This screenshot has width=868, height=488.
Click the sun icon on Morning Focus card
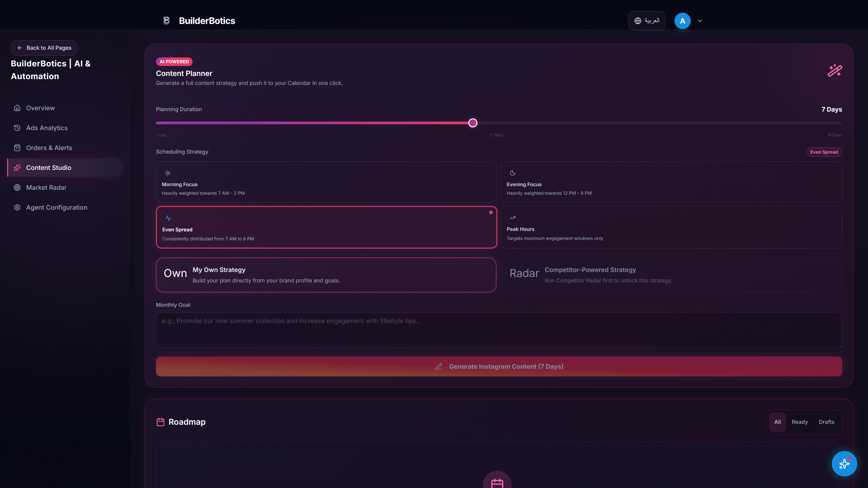click(x=167, y=173)
